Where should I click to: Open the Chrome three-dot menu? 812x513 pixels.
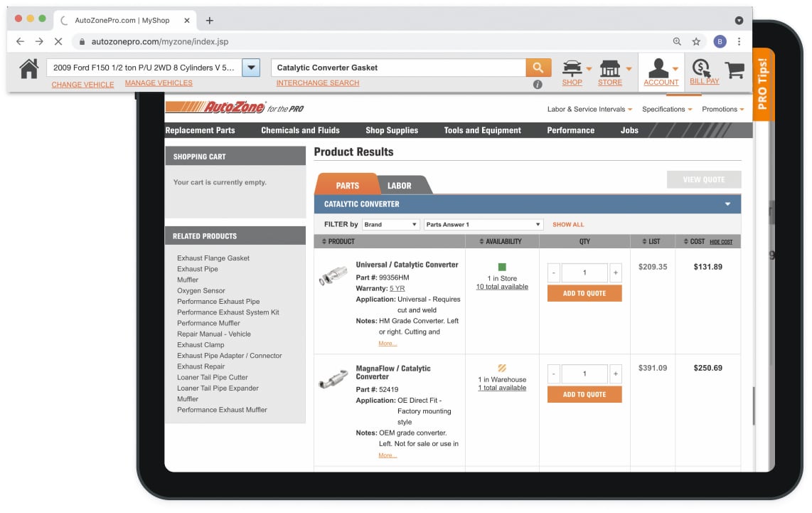[739, 41]
